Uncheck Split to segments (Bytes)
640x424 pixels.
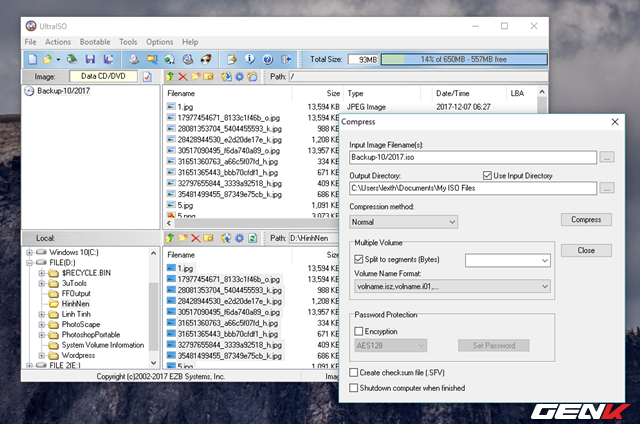tap(358, 259)
